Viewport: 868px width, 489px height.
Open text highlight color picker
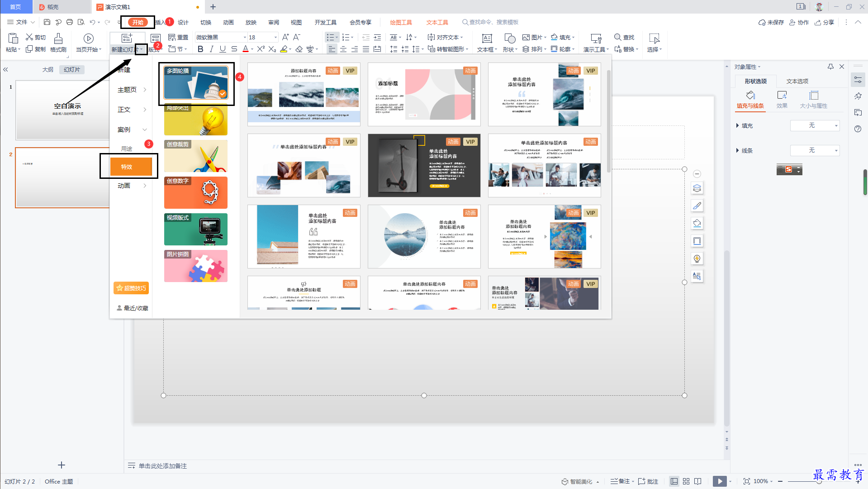coord(284,49)
